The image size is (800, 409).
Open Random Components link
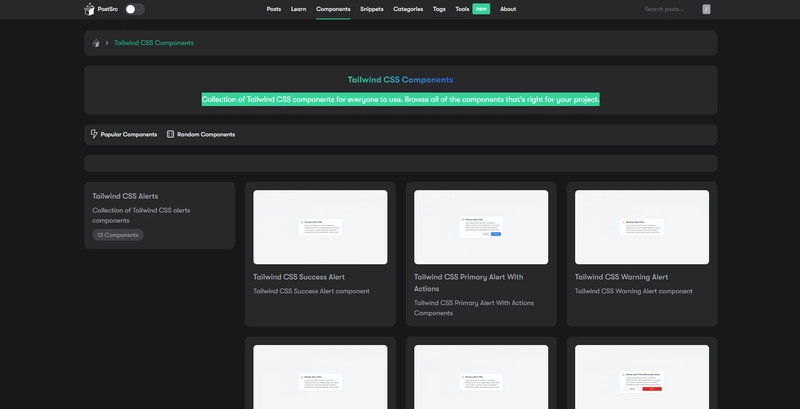click(206, 135)
